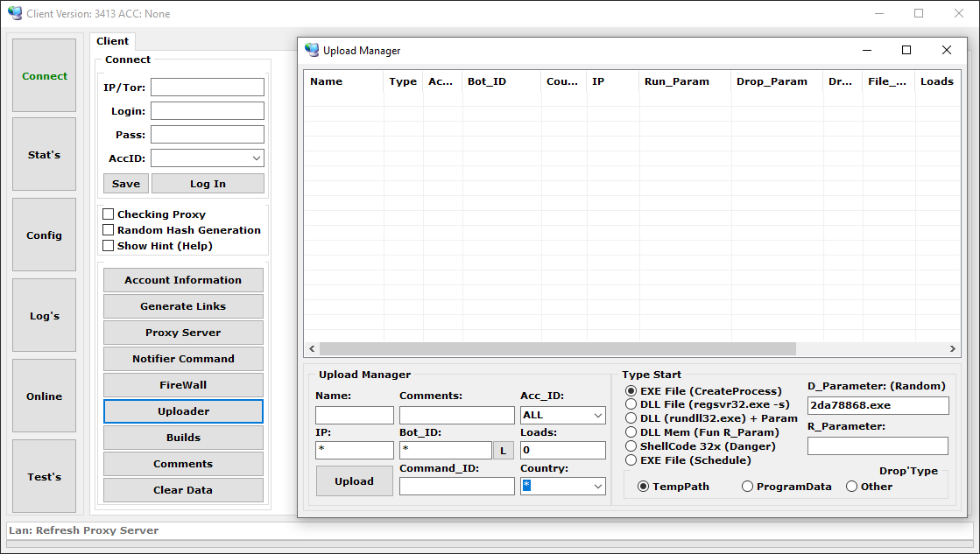Click the scroll-right arrow of the table

[x=953, y=348]
